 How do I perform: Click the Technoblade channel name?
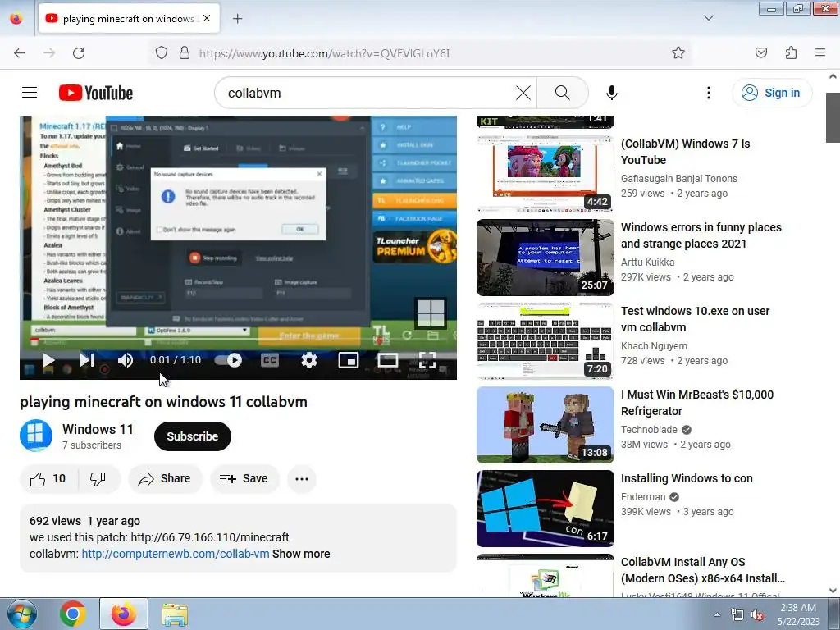tap(649, 429)
